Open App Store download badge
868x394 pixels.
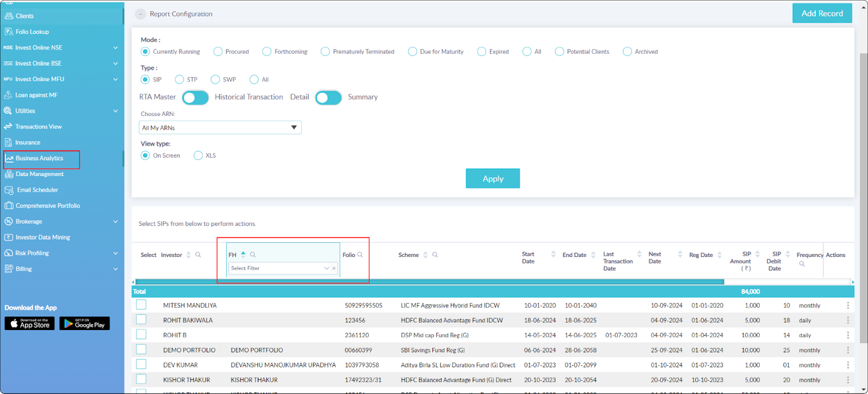pyautogui.click(x=30, y=324)
